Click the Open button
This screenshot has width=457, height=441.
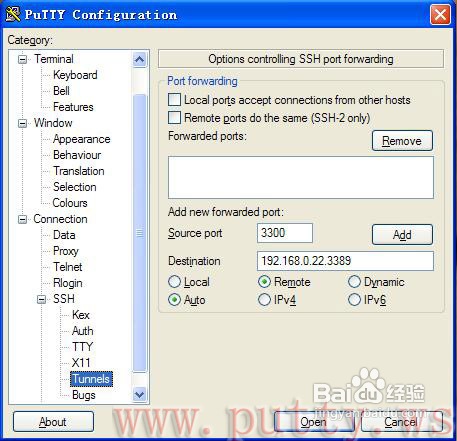(313, 422)
